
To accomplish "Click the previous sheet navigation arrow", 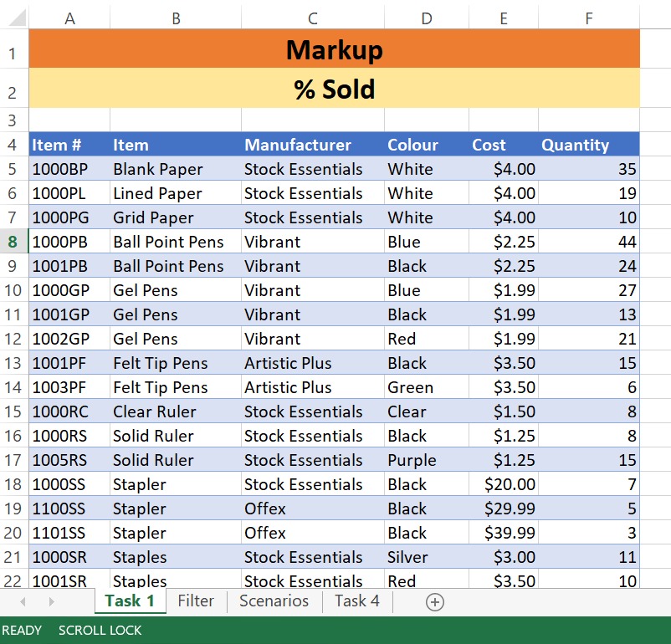I will [23, 602].
